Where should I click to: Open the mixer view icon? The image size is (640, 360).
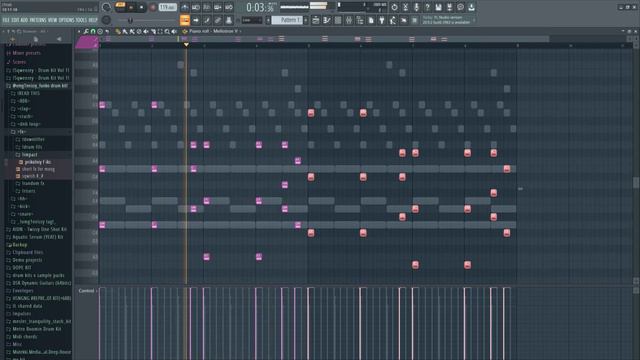coord(349,20)
